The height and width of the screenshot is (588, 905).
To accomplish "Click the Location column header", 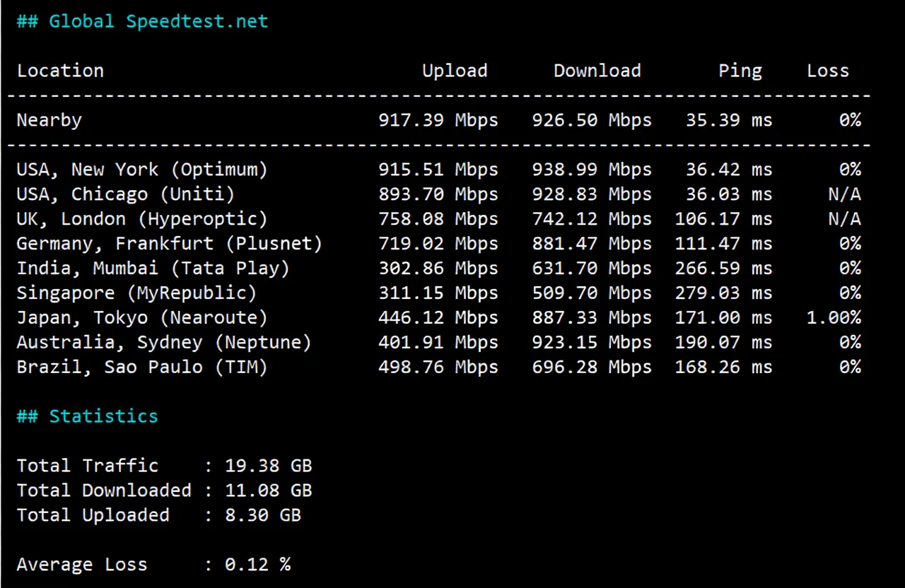I will pos(60,71).
